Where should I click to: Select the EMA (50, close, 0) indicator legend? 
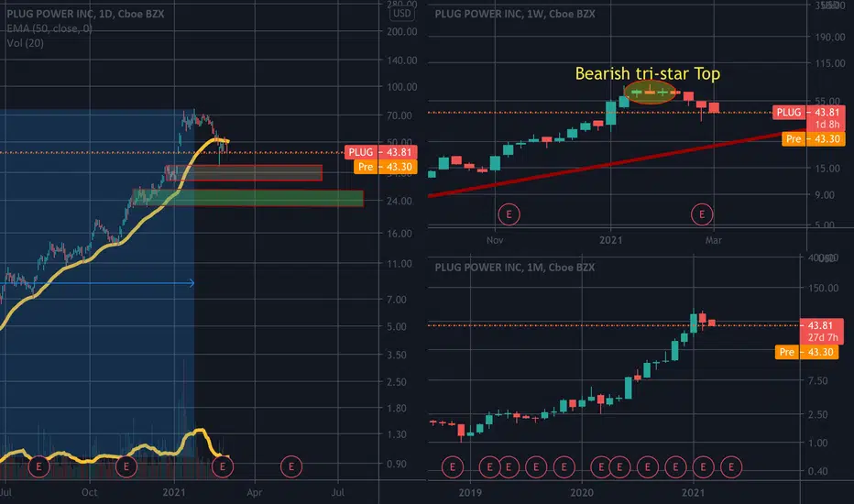49,28
